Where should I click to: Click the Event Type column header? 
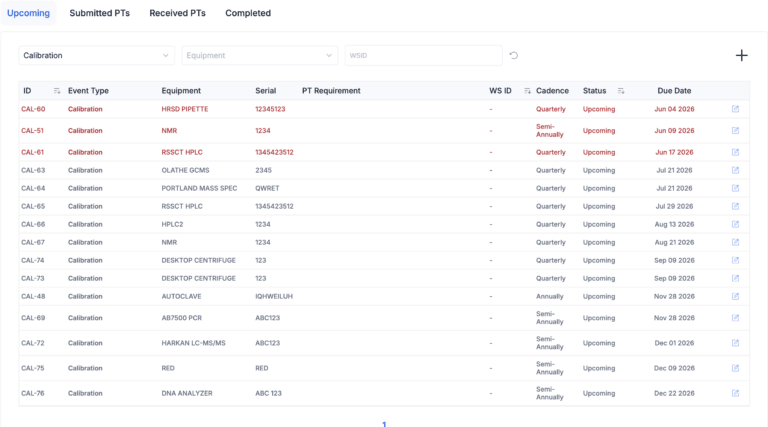[x=88, y=91]
